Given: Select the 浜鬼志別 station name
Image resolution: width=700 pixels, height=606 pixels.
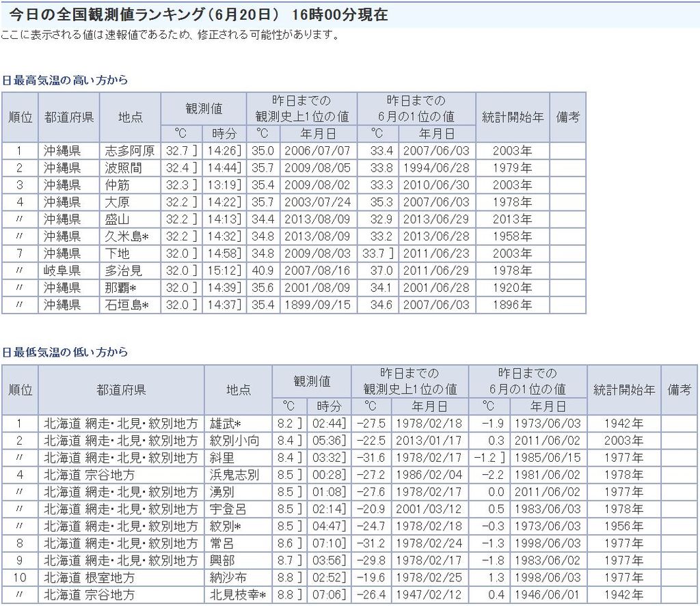Looking at the screenshot, I should coord(234,475).
